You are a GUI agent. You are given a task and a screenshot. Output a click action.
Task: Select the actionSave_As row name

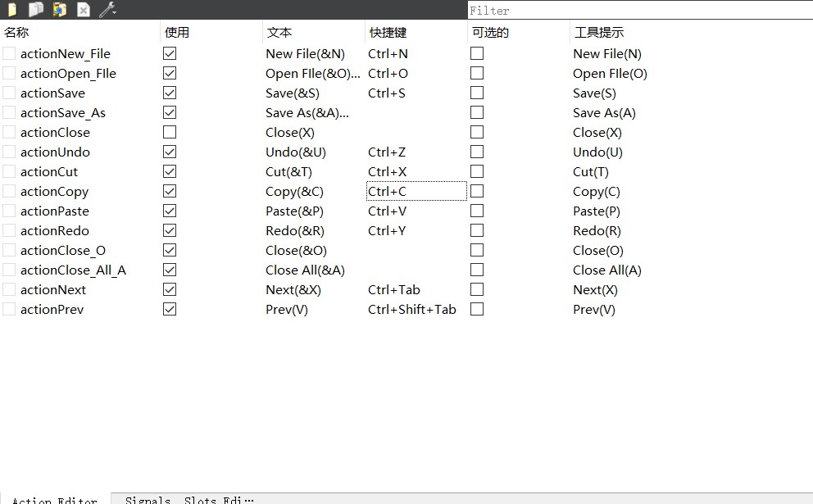[x=63, y=113]
